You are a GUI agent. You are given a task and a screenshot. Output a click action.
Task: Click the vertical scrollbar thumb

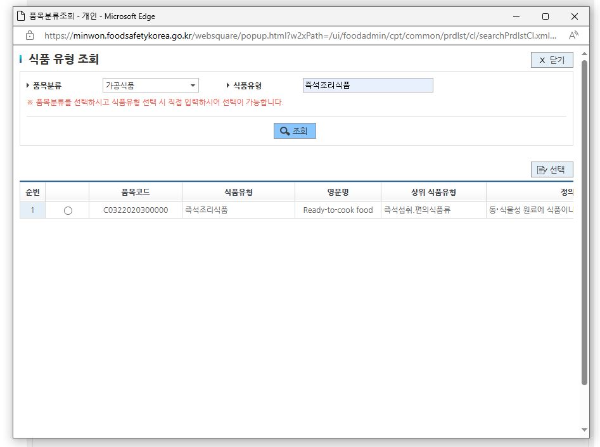pyautogui.click(x=584, y=222)
